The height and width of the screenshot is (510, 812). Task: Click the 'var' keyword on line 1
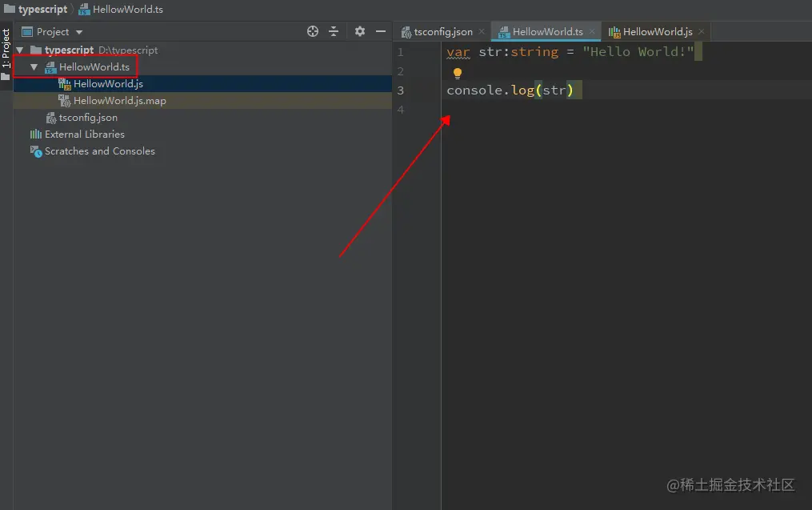pos(458,52)
